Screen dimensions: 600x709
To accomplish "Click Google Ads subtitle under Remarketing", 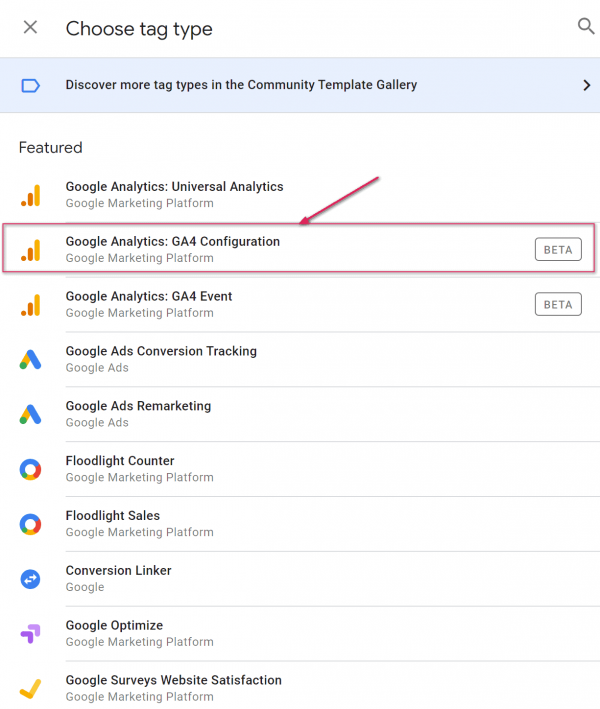I will click(x=97, y=422).
